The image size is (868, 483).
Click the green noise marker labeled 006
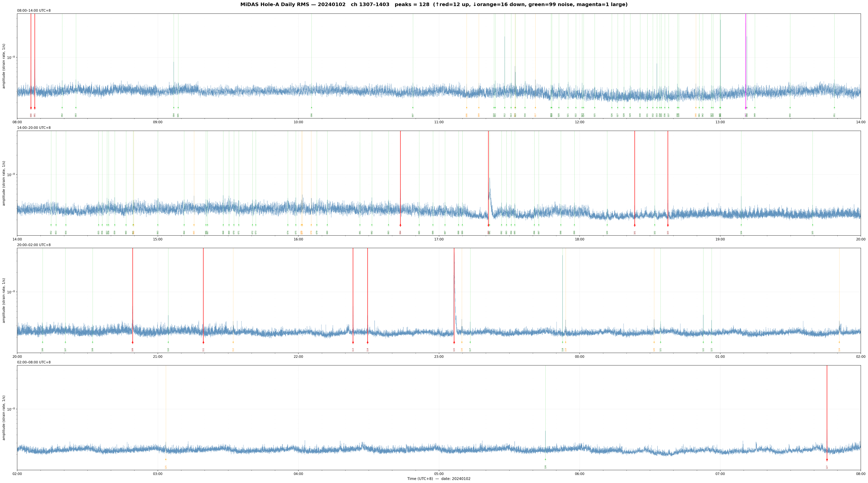click(x=311, y=108)
